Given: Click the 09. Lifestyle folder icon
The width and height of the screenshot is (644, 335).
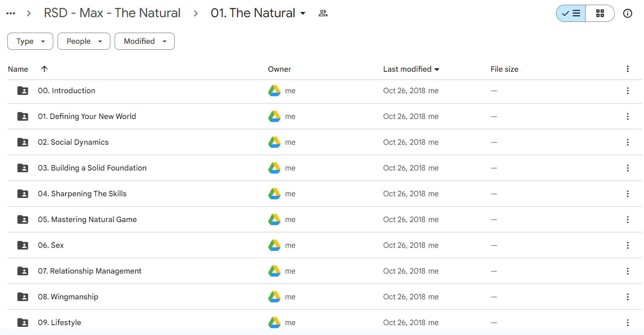Looking at the screenshot, I should click(23, 323).
